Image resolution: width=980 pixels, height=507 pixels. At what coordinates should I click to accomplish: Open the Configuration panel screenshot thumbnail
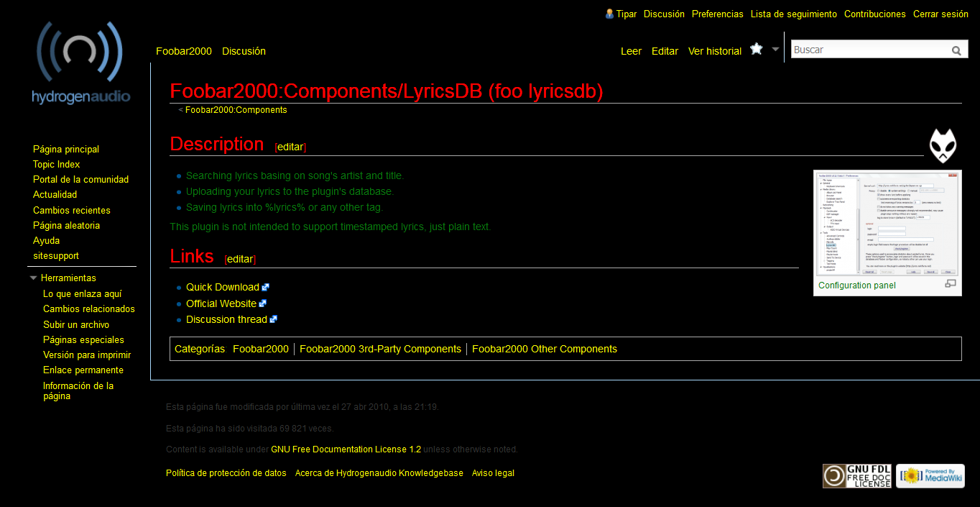(887, 224)
